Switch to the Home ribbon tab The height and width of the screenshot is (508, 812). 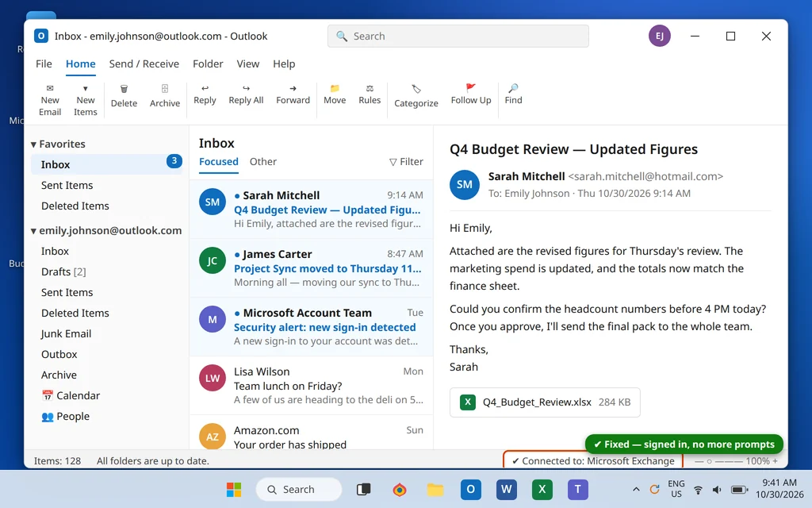[x=80, y=63]
